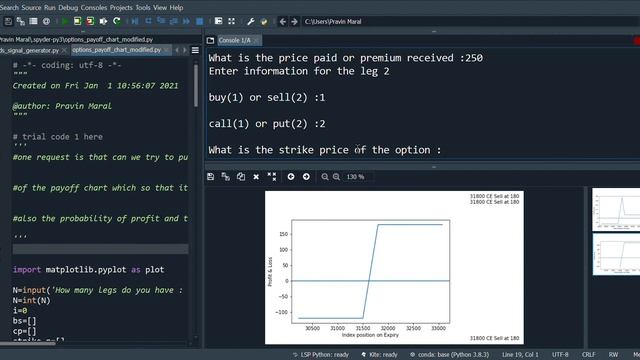Close the options_payoff_chart_modified.py tab
This screenshot has height=360, width=640.
(x=166, y=50)
